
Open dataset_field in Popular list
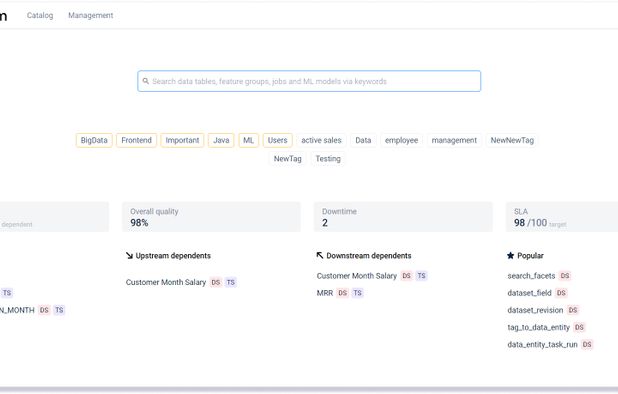tap(529, 293)
